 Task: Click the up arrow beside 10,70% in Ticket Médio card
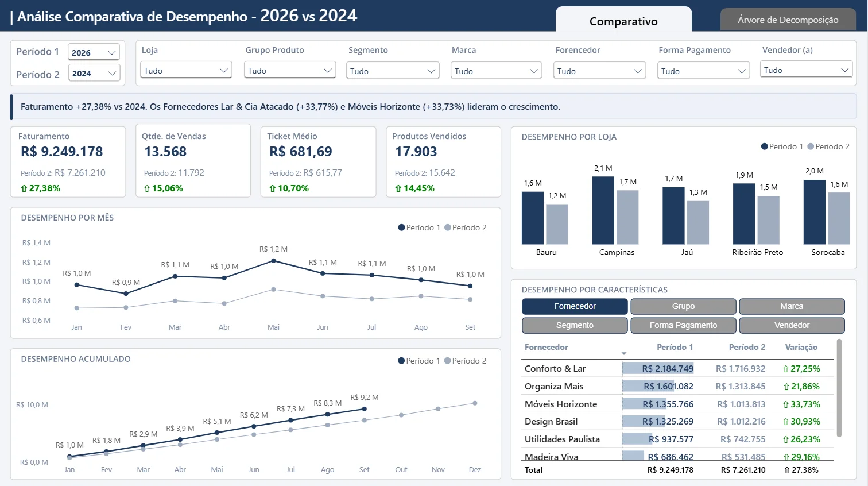pos(273,188)
